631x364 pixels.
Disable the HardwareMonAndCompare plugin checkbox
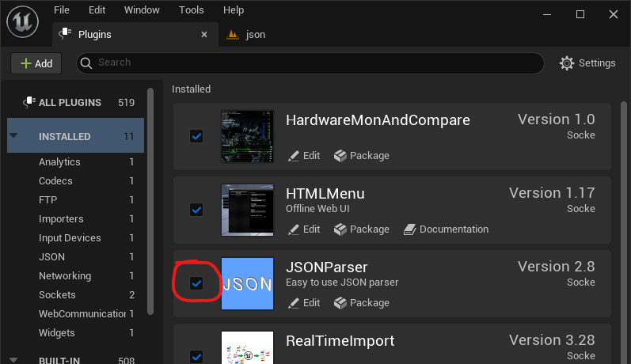(196, 136)
